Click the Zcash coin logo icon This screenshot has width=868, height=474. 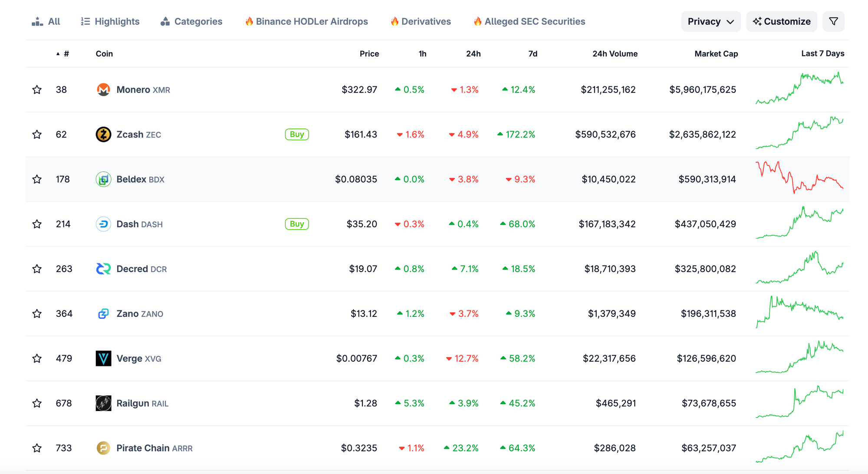(x=103, y=135)
